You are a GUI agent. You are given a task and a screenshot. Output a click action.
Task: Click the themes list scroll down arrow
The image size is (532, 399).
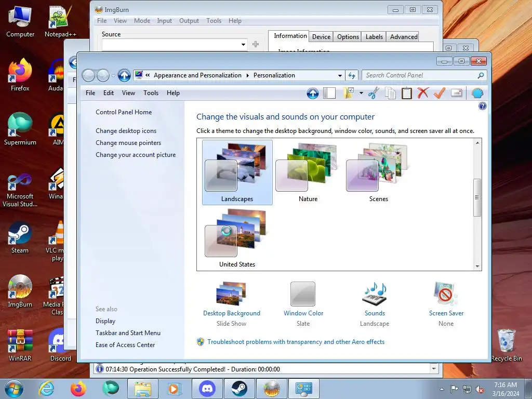click(x=477, y=267)
